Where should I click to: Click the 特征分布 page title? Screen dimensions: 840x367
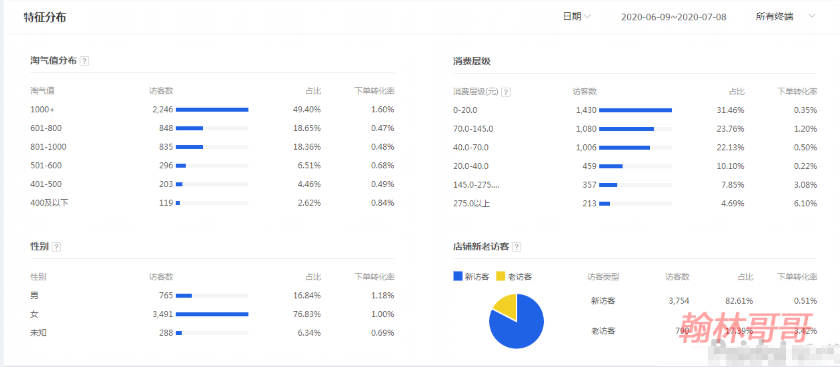(45, 17)
